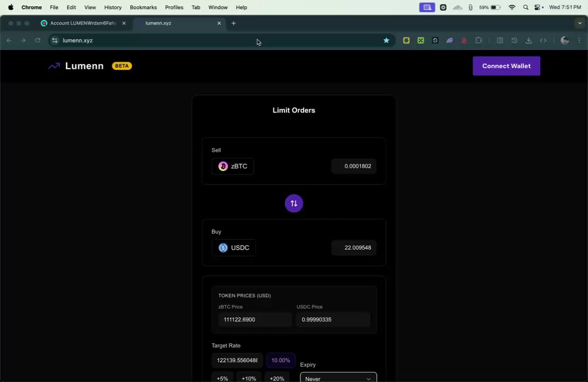Click the bookmark star icon
This screenshot has height=382, width=588.
coord(386,40)
